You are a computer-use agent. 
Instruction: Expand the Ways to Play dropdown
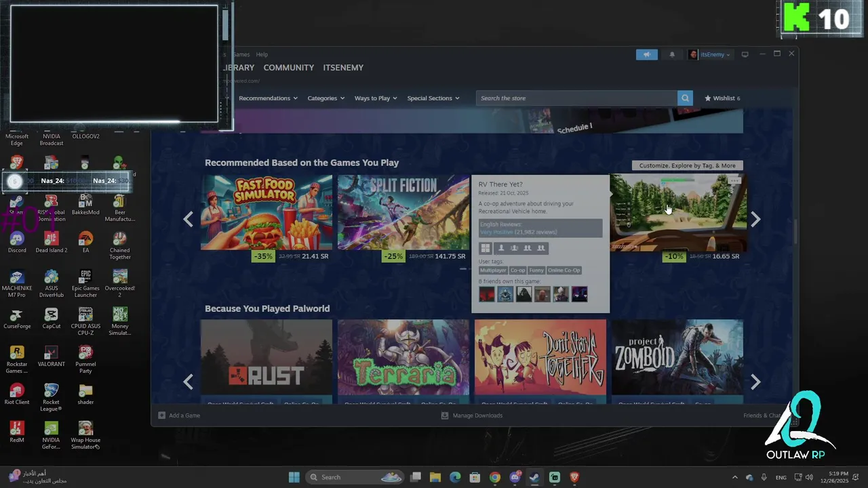[x=376, y=98]
